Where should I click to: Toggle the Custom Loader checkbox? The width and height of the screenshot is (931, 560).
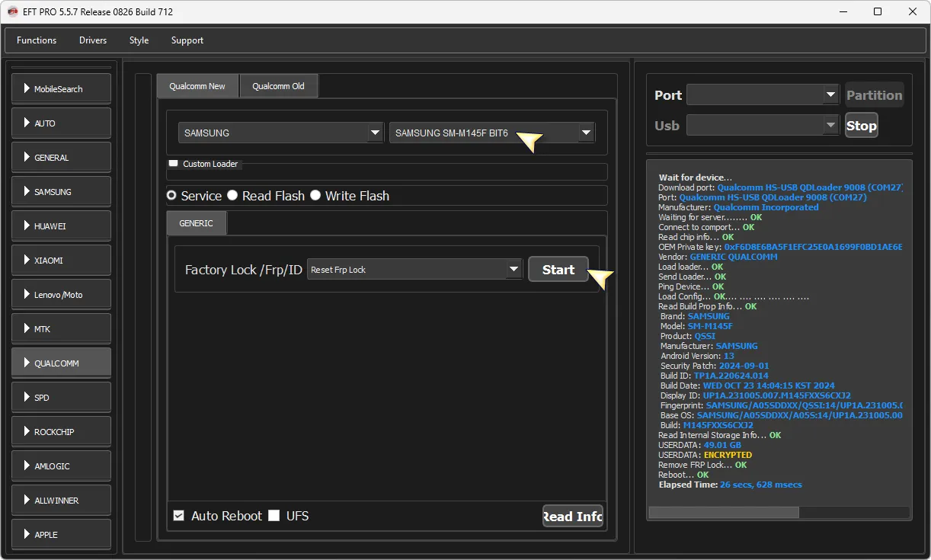click(x=173, y=163)
